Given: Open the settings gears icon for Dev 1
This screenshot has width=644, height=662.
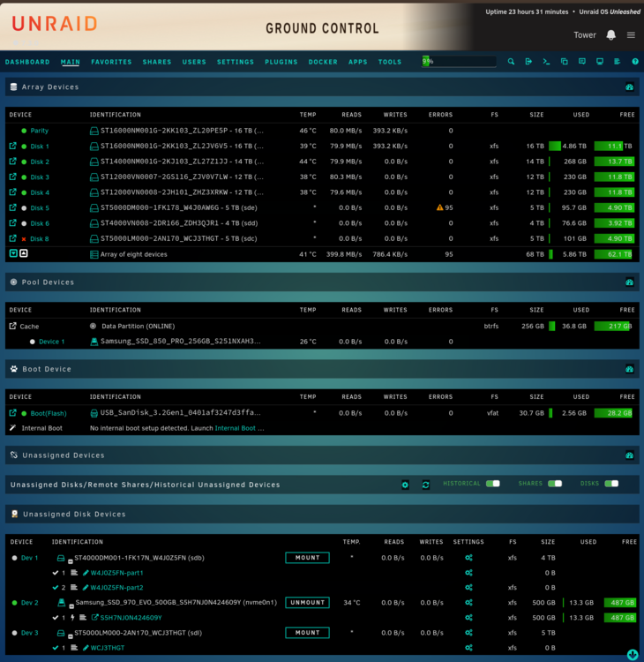Looking at the screenshot, I should point(468,558).
